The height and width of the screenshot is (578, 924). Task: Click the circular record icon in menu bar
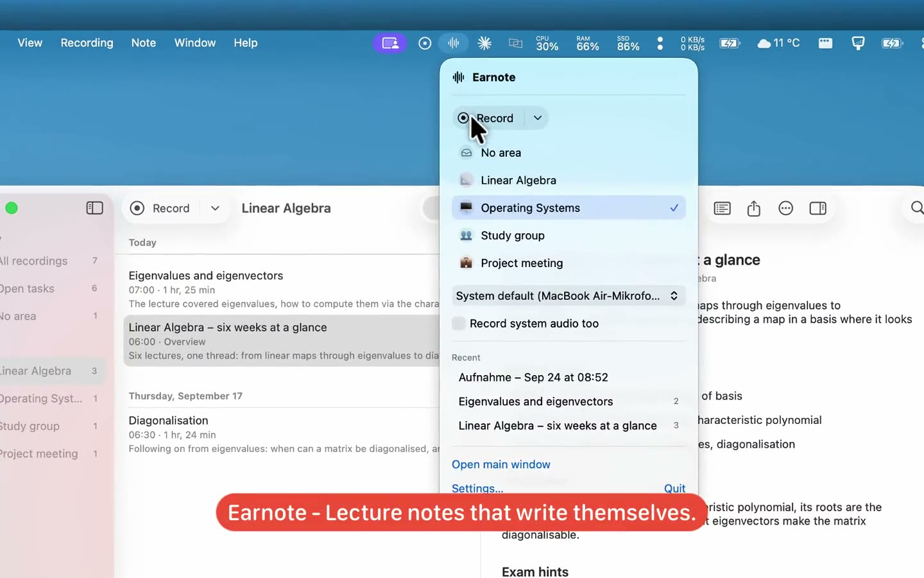pyautogui.click(x=425, y=43)
